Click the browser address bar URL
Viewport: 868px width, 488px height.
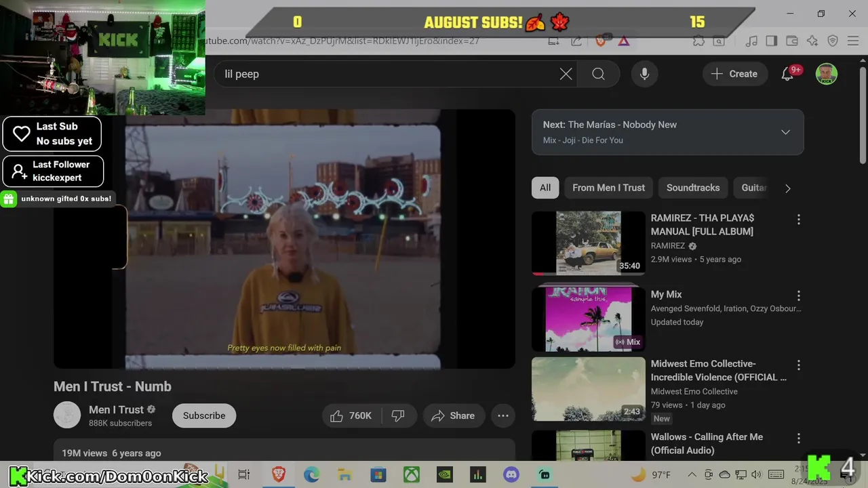pos(342,41)
